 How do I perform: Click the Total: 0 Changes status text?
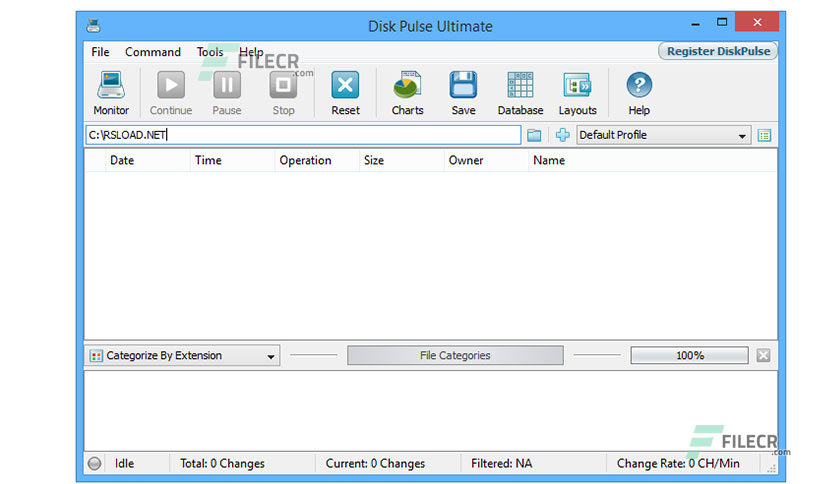222,464
